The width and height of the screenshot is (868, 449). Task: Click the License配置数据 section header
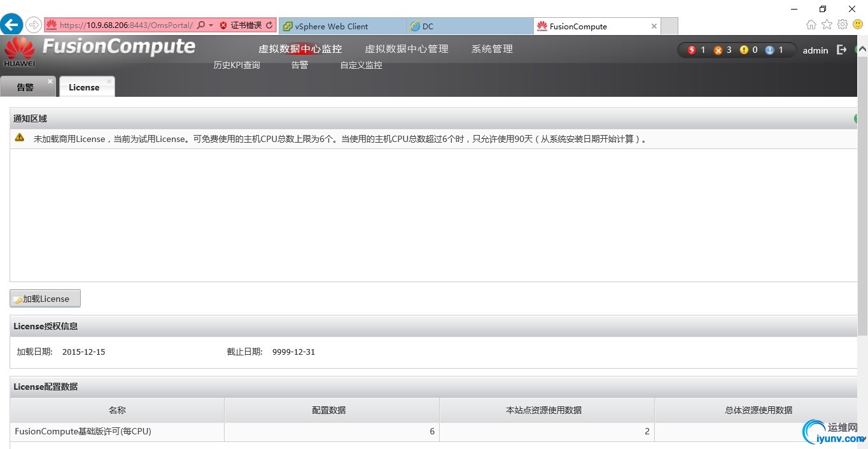click(433, 387)
